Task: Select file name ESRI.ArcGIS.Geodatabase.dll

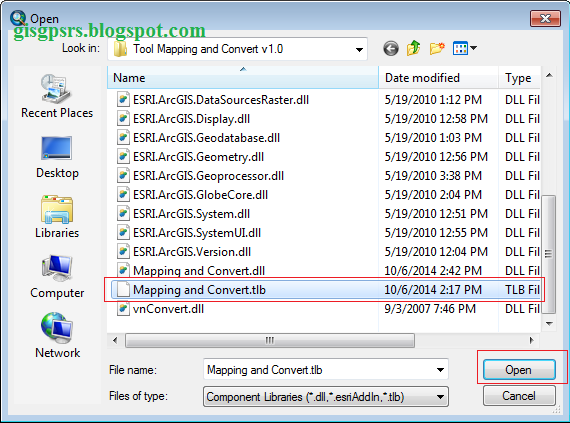Action: (x=206, y=138)
